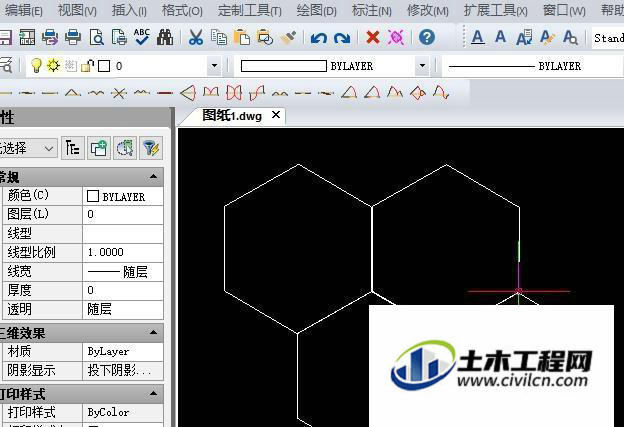Collapse the 三维效果 section
The width and height of the screenshot is (624, 427).
(154, 333)
